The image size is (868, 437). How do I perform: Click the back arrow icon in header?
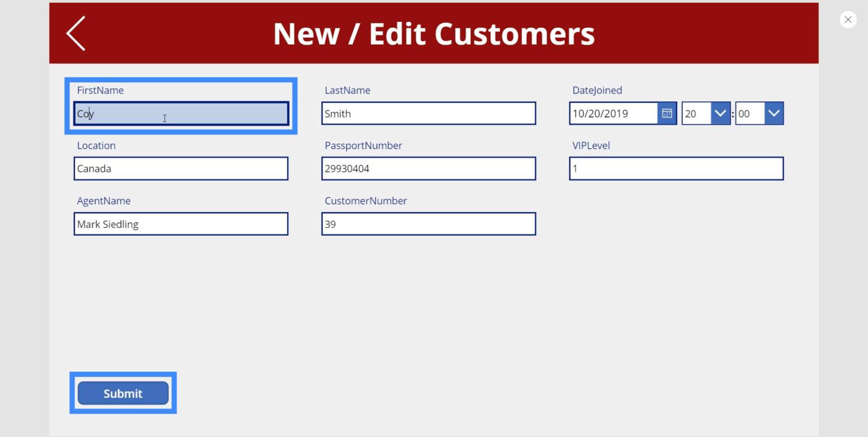click(x=76, y=34)
